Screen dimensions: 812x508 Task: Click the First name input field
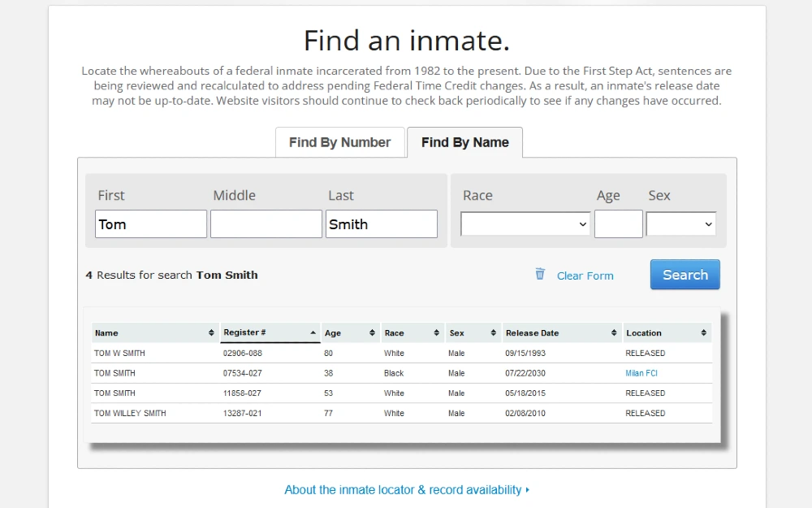point(151,224)
